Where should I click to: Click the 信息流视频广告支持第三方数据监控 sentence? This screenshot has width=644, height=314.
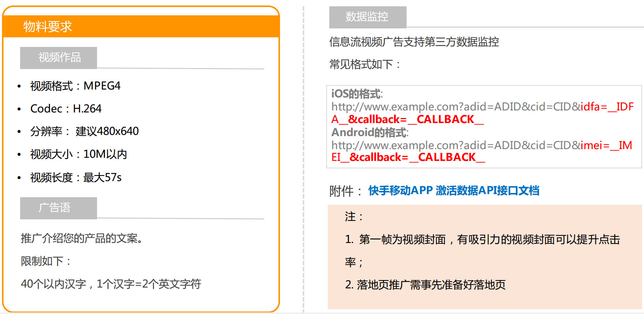414,42
